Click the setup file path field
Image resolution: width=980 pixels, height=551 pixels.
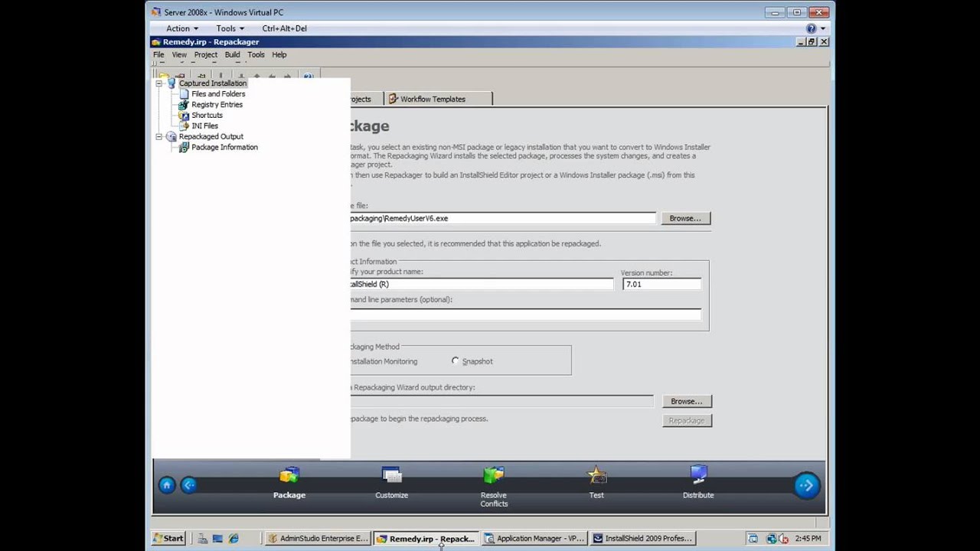pos(503,219)
